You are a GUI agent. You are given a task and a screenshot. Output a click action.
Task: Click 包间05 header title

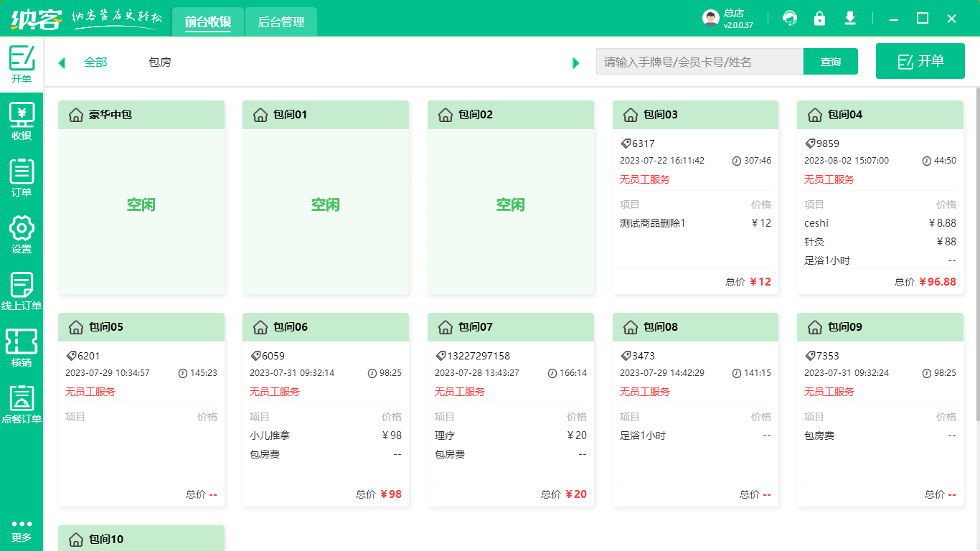point(106,327)
